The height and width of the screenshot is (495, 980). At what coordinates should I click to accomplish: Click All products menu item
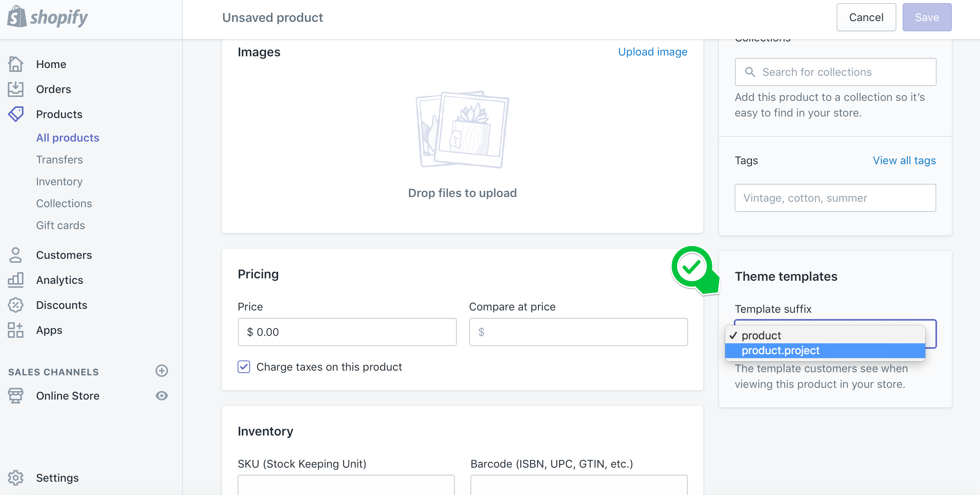point(67,138)
